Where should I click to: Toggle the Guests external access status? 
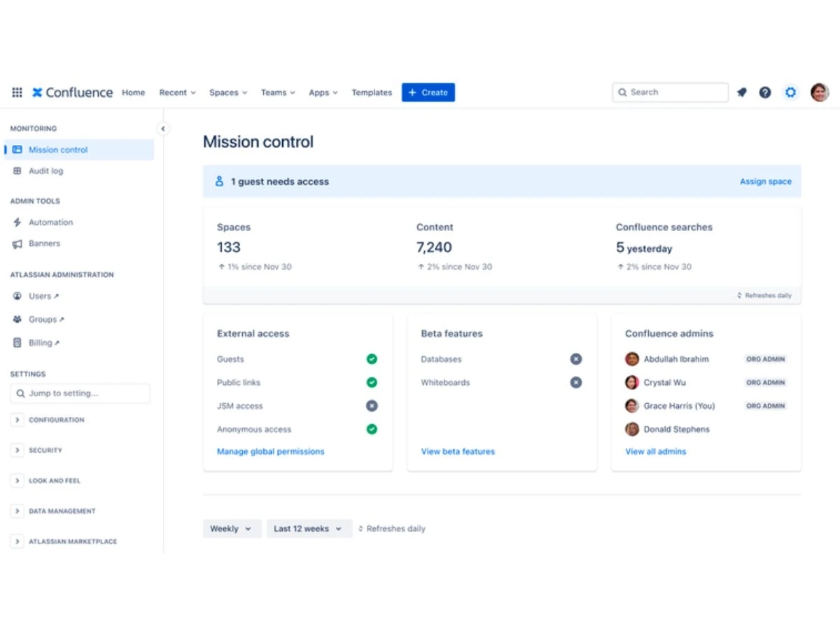click(372, 359)
